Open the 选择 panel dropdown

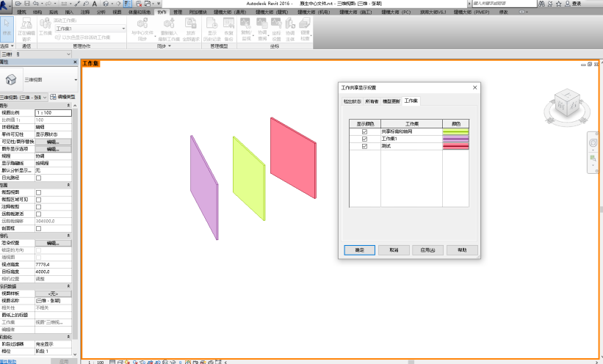tap(7, 46)
